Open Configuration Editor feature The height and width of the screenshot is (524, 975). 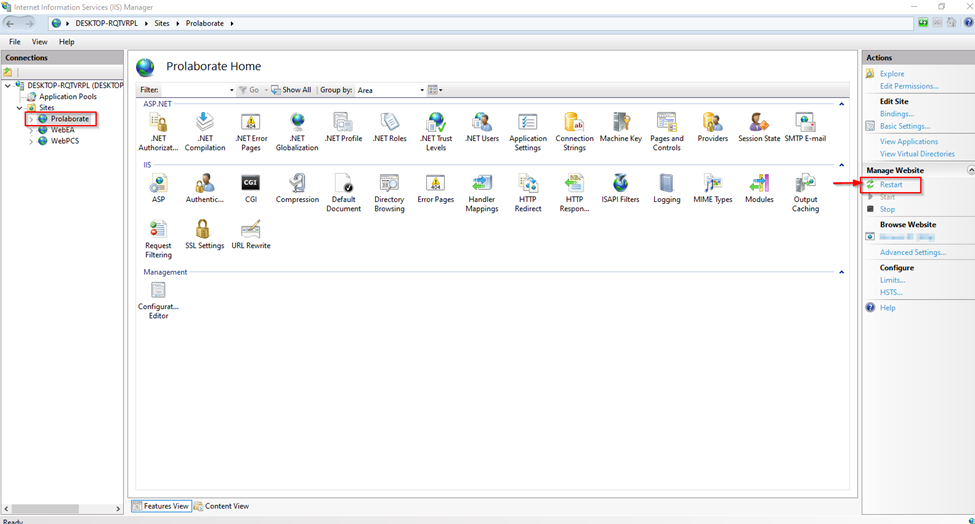pyautogui.click(x=158, y=300)
